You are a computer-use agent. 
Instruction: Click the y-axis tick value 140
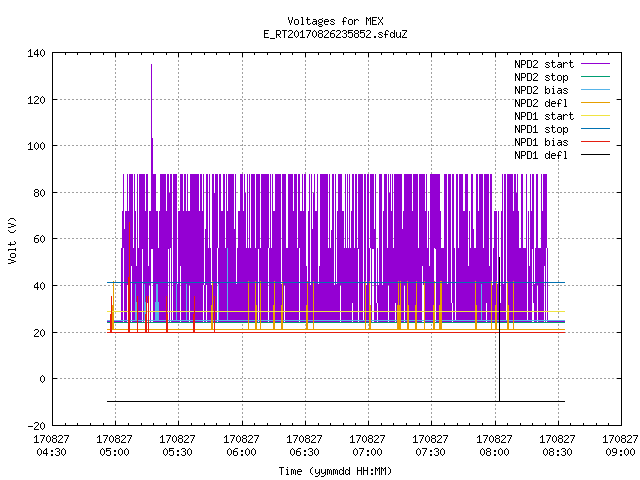(36, 53)
